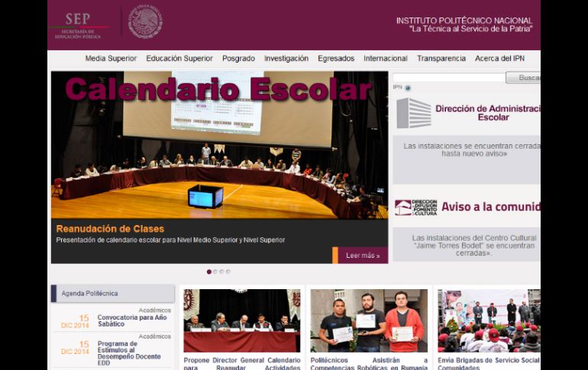Open the Transparencia menu item

pos(441,59)
